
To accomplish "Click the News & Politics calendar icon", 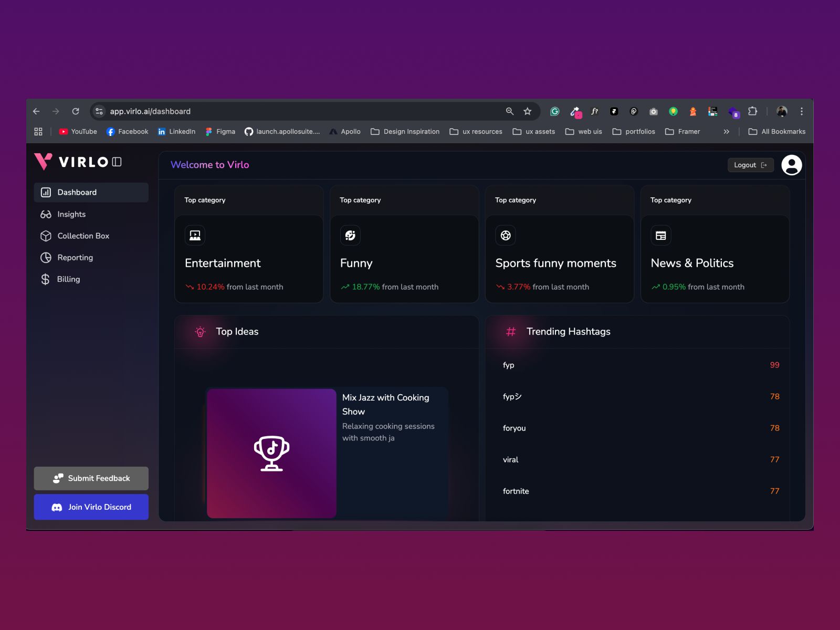I will coord(660,235).
